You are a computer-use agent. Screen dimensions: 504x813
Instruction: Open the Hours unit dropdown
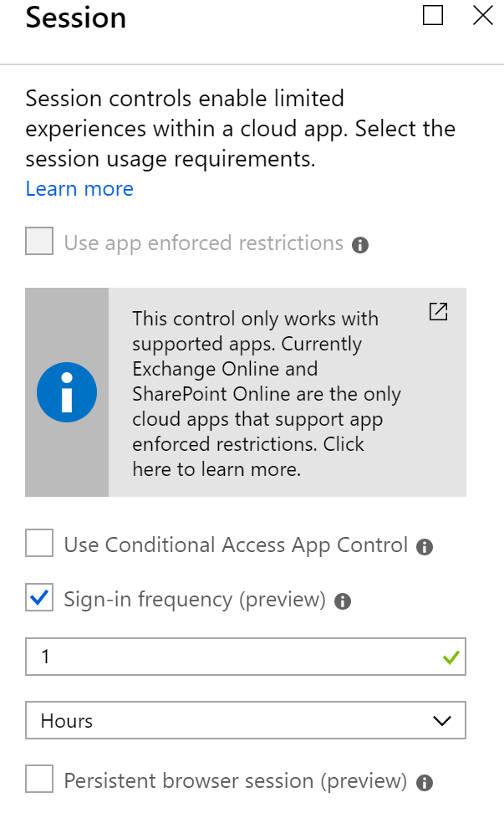[x=246, y=720]
